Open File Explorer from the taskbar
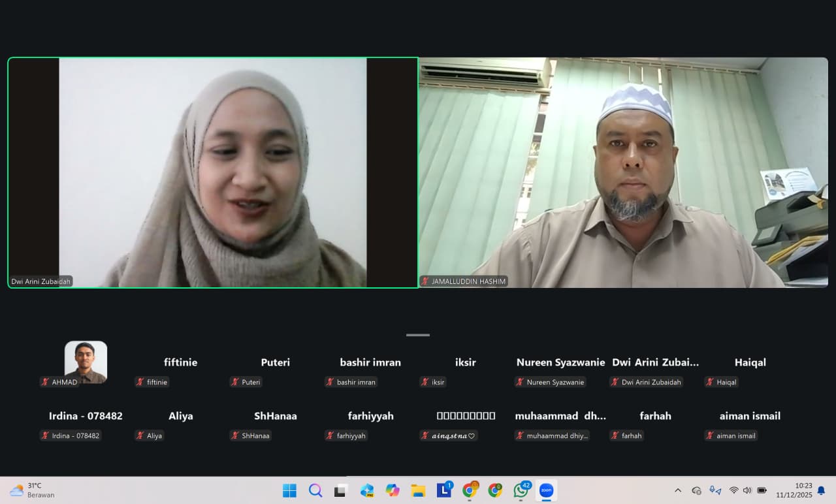The height and width of the screenshot is (504, 836). coord(418,490)
